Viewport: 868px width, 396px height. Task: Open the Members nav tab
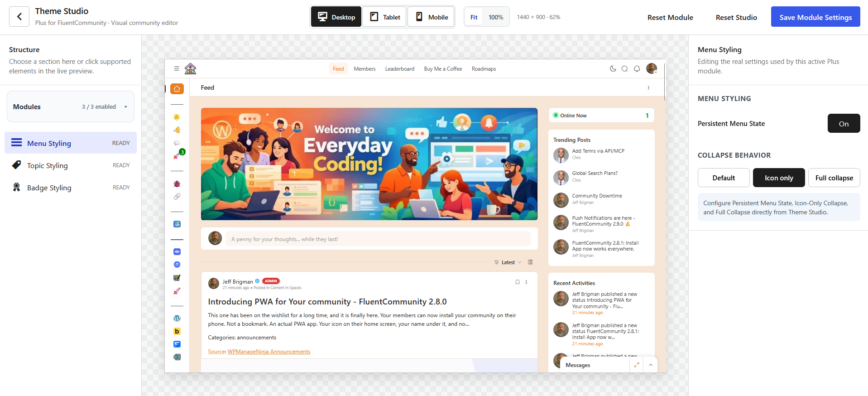coord(364,69)
